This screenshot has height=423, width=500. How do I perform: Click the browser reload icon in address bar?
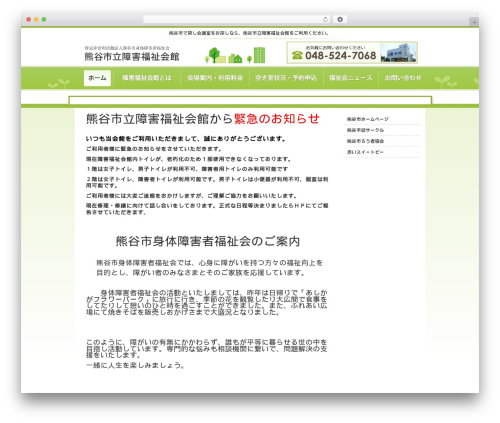click(325, 20)
